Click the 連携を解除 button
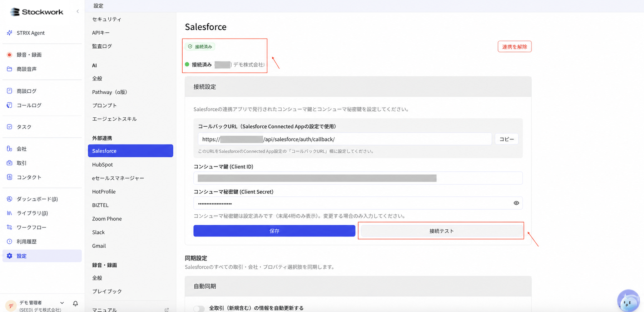Image resolution: width=644 pixels, height=312 pixels. click(515, 47)
